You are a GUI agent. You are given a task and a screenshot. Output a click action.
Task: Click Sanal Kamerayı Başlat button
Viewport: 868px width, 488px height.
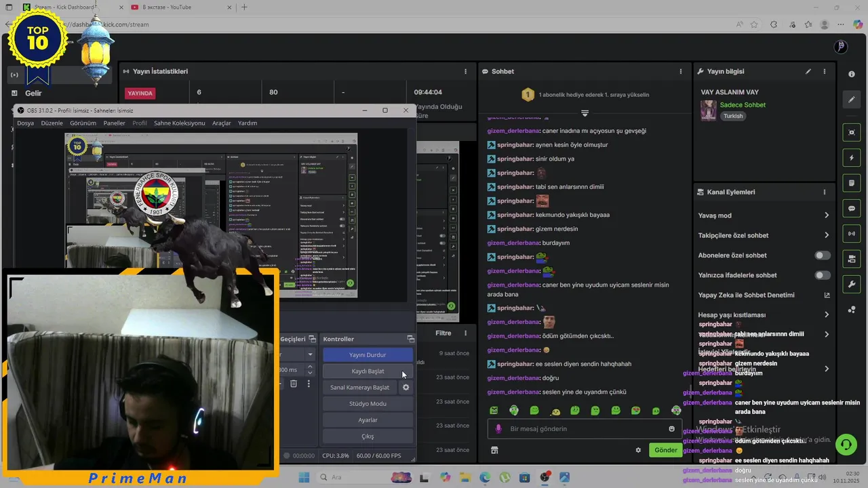[x=359, y=387]
